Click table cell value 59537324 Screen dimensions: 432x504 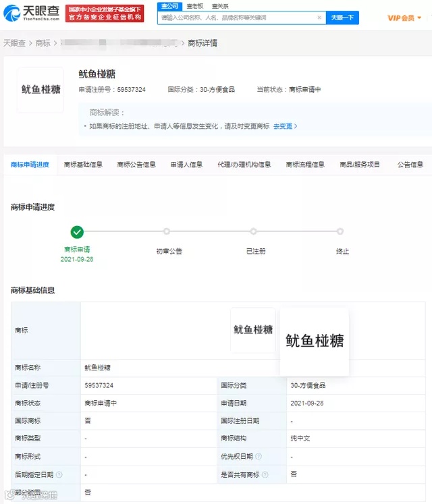click(x=99, y=385)
